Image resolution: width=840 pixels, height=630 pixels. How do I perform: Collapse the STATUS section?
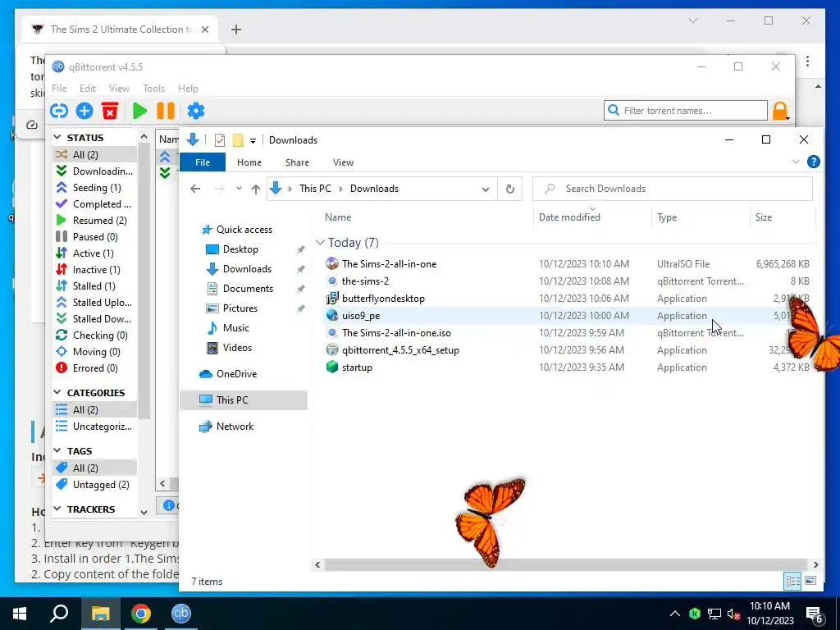click(x=58, y=138)
